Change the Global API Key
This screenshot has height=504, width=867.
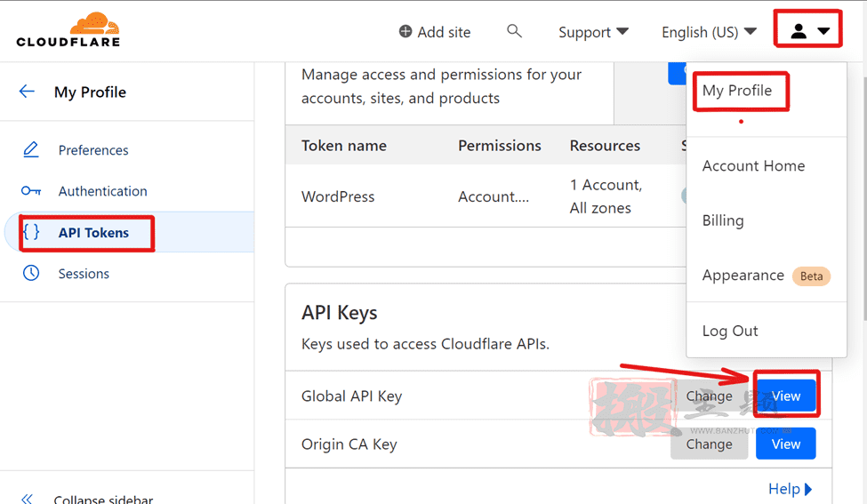pos(709,396)
